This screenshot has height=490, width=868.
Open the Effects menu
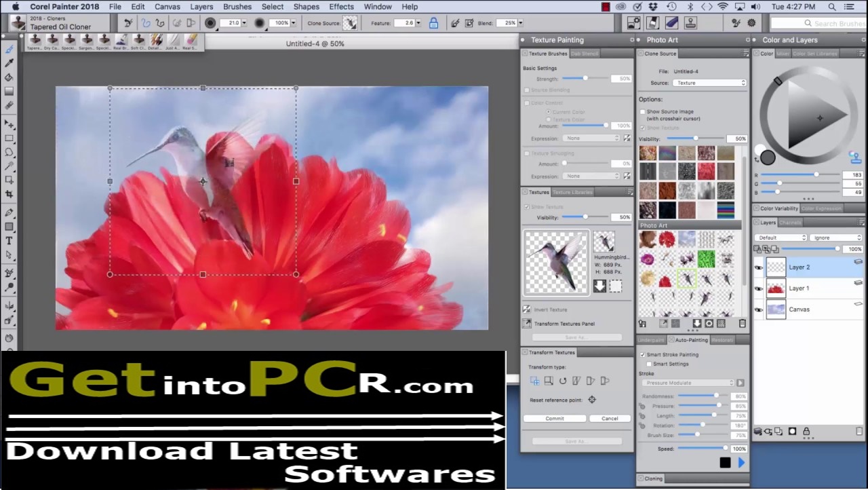[341, 7]
